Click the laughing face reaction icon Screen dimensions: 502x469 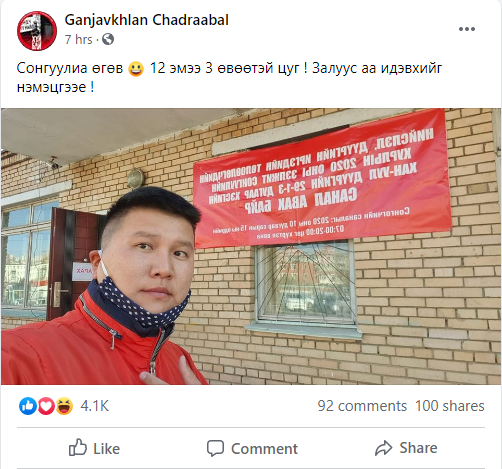click(64, 406)
